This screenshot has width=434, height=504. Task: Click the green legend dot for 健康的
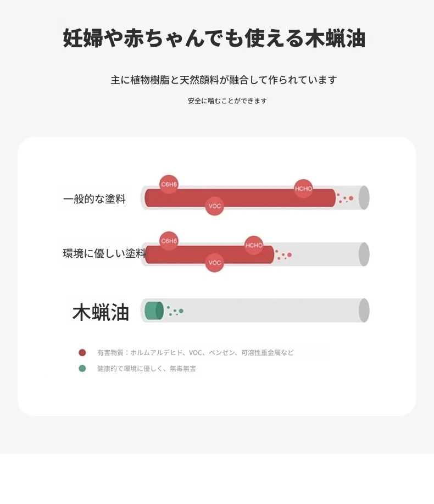click(x=82, y=368)
